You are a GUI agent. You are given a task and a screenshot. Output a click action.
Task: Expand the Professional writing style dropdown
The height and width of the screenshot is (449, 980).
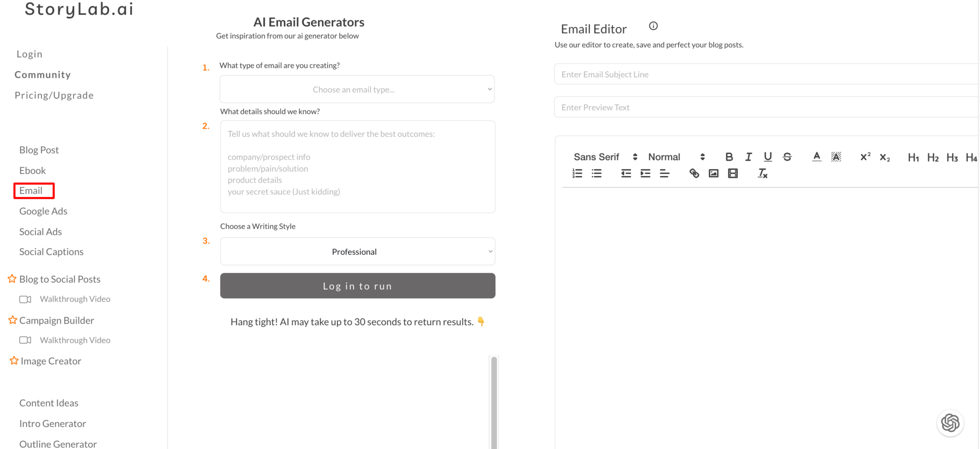click(357, 252)
